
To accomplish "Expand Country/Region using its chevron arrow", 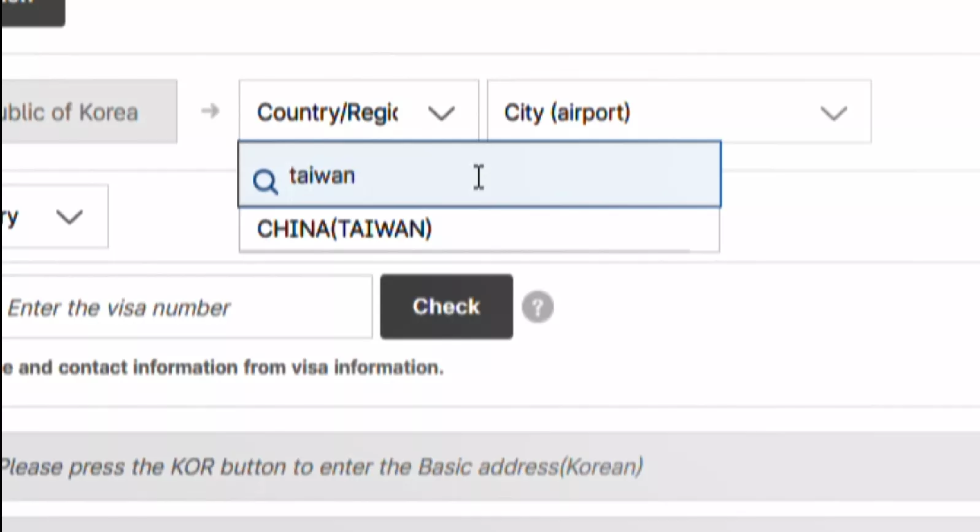I will [441, 113].
